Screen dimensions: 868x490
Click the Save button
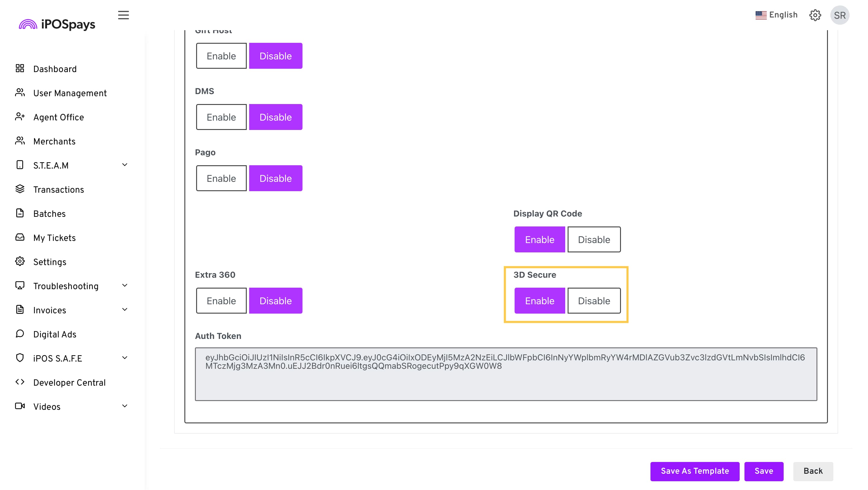click(763, 471)
